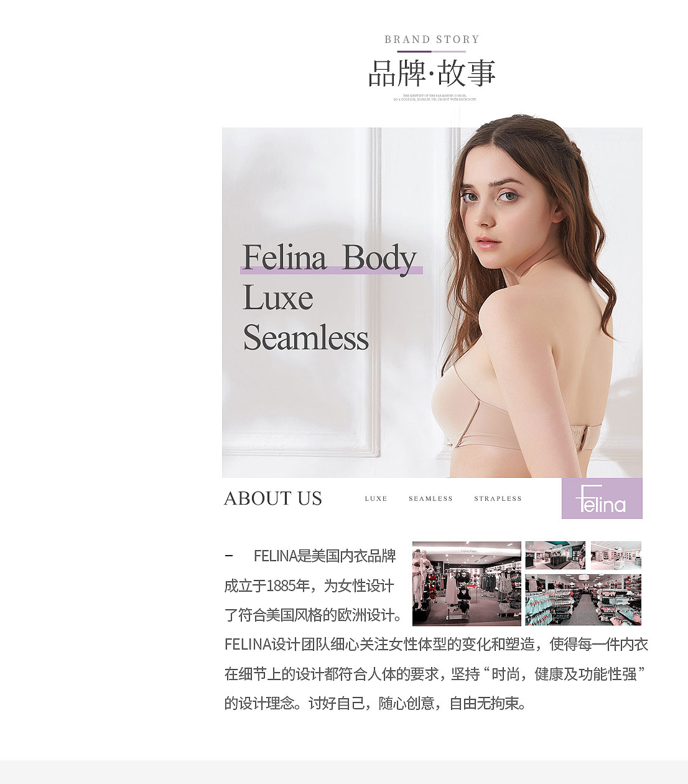Open the top right pink store thumbnail
Viewport: 688px width, 784px height.
[x=615, y=555]
